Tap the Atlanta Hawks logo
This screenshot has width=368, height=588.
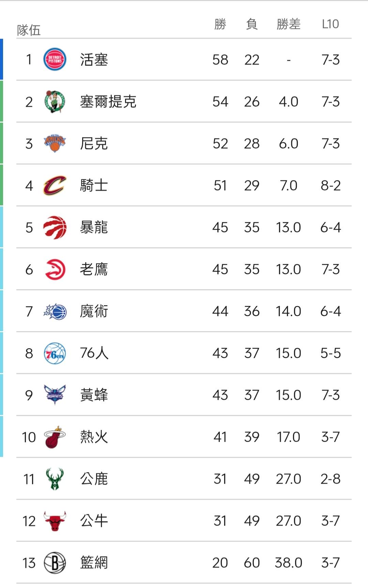click(55, 269)
